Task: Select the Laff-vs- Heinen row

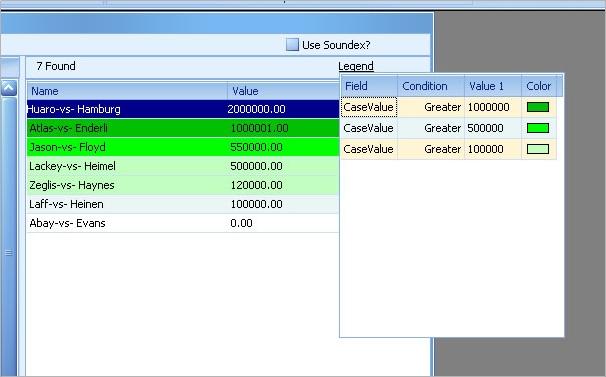Action: point(183,204)
